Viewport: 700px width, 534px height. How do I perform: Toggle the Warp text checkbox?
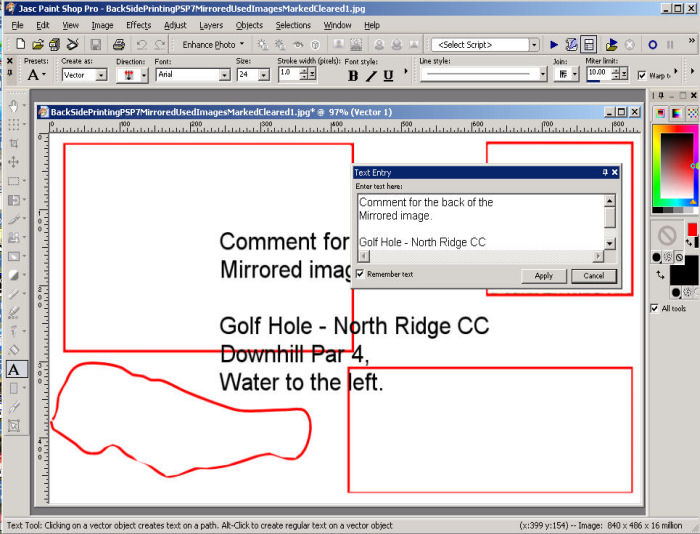tap(642, 75)
